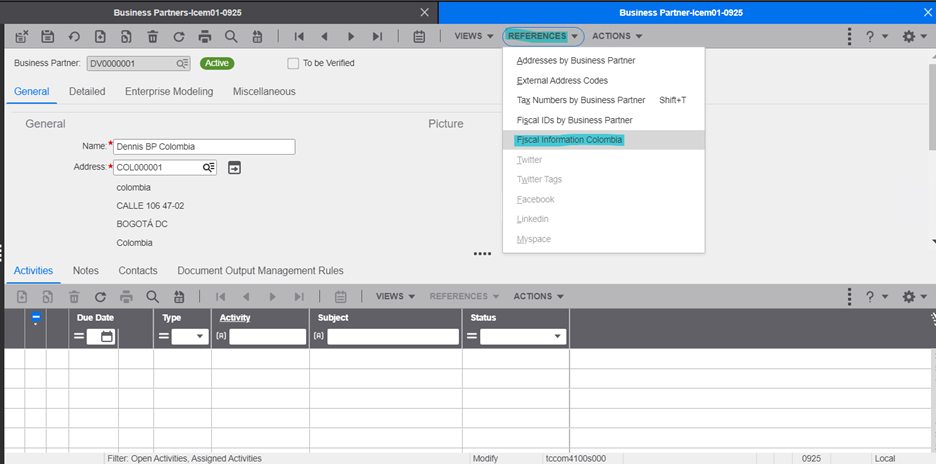Click the Save and Close icon
Viewport: 936px width, 464px height.
[x=22, y=36]
